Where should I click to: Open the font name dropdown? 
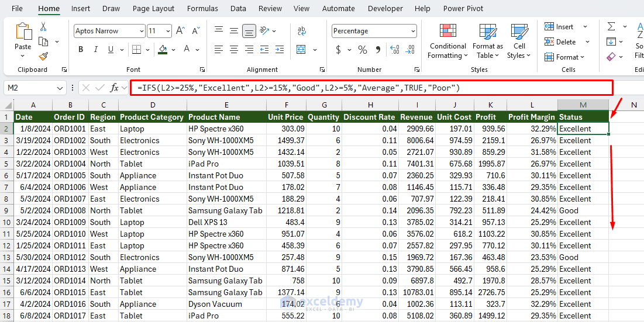[x=142, y=31]
